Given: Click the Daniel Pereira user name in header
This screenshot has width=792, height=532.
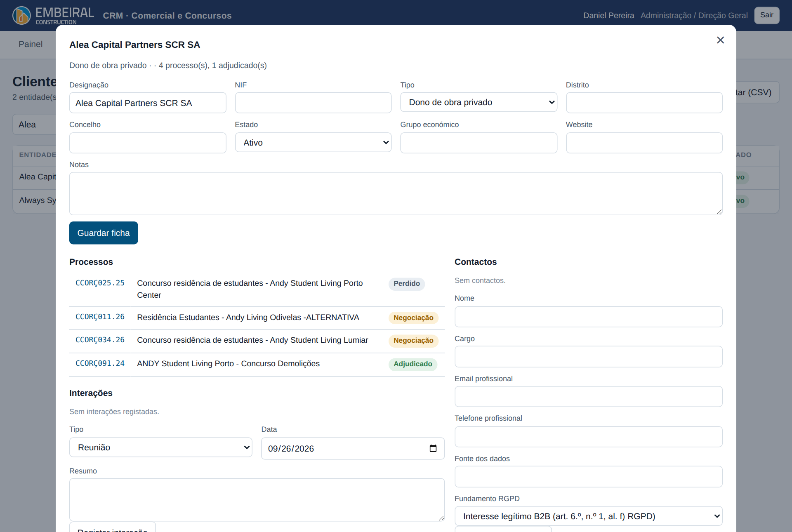Looking at the screenshot, I should (609, 15).
